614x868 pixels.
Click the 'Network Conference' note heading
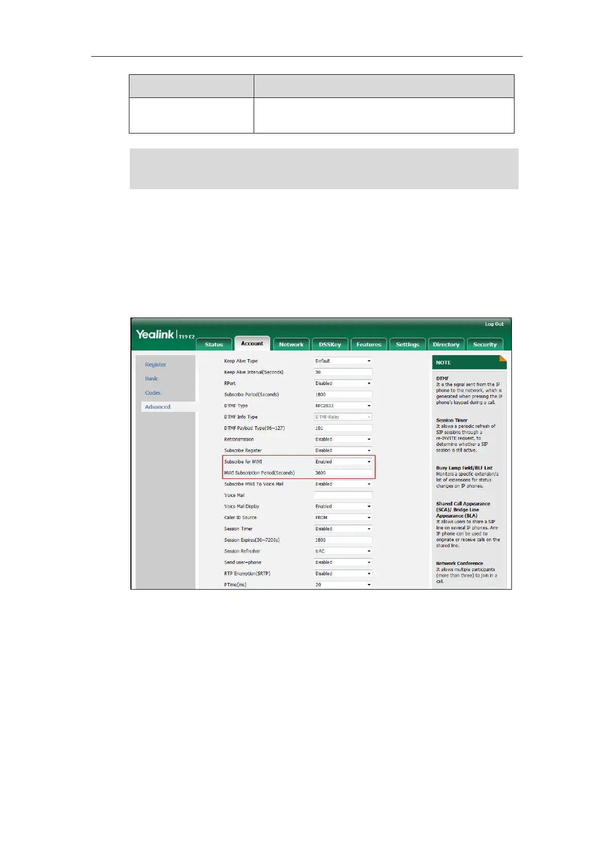[x=459, y=563]
